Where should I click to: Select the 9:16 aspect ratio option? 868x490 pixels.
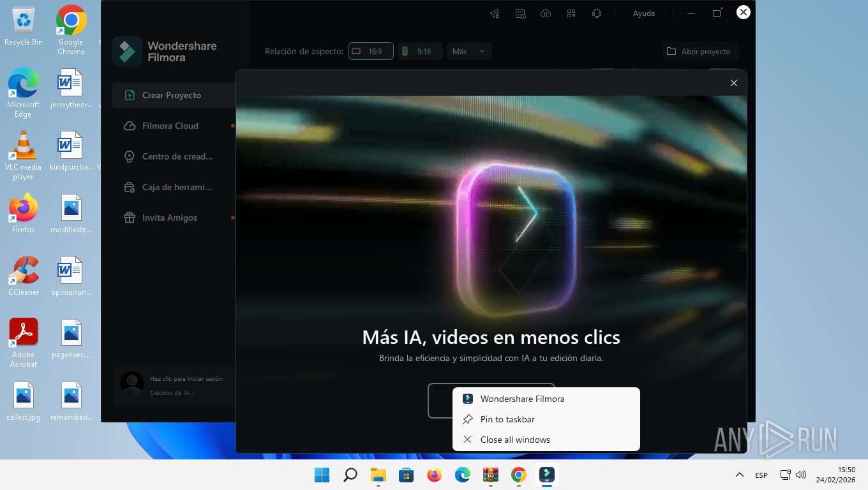pos(420,51)
